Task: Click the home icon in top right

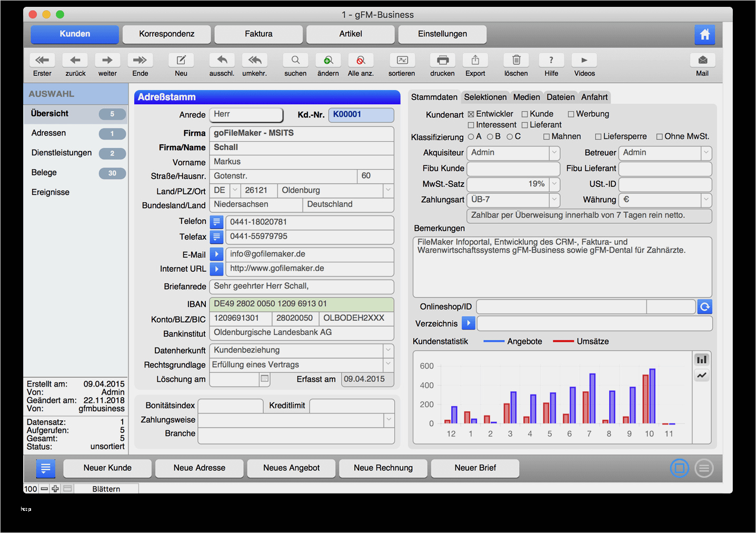Action: [704, 35]
